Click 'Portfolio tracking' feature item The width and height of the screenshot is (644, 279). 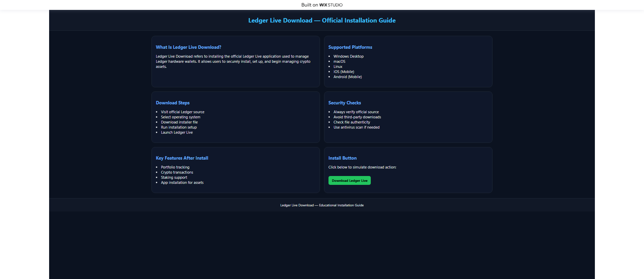(175, 167)
